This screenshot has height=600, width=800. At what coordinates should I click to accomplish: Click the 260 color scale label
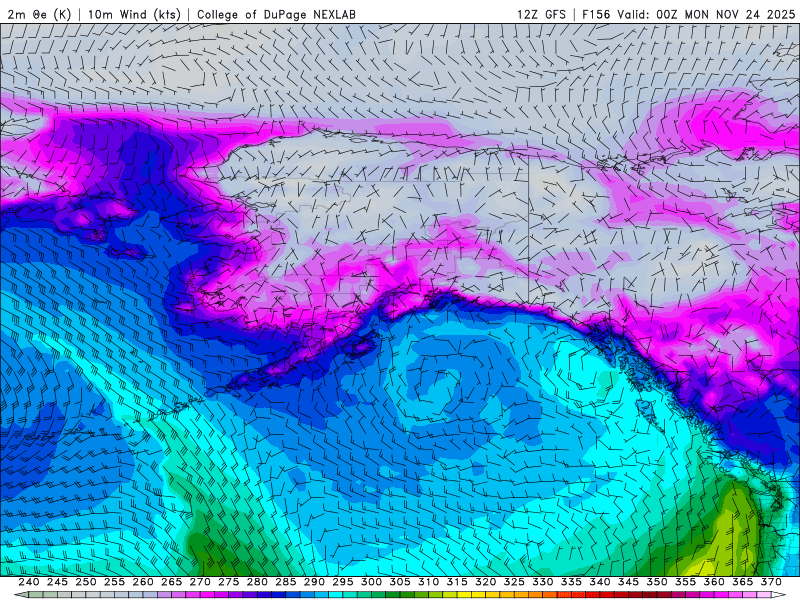(143, 582)
